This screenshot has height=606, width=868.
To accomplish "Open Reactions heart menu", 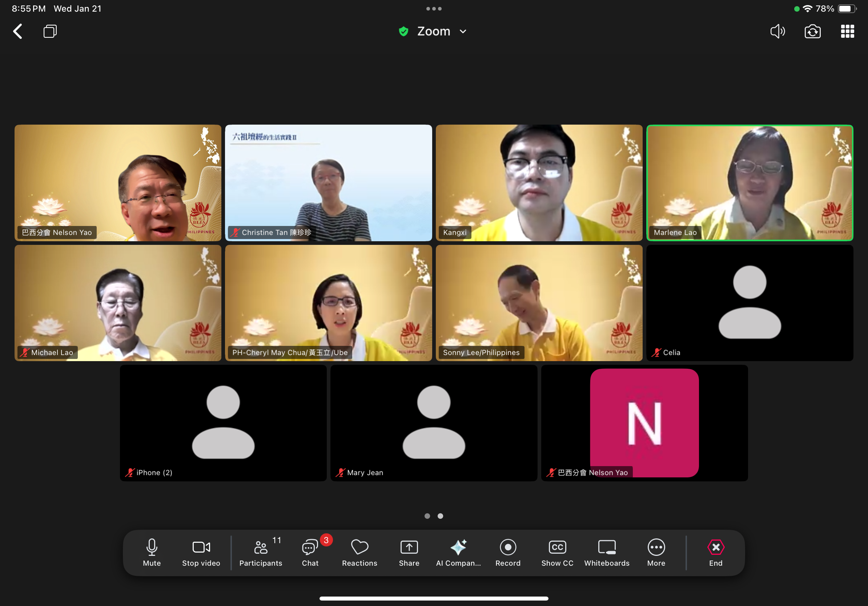I will coord(359,552).
